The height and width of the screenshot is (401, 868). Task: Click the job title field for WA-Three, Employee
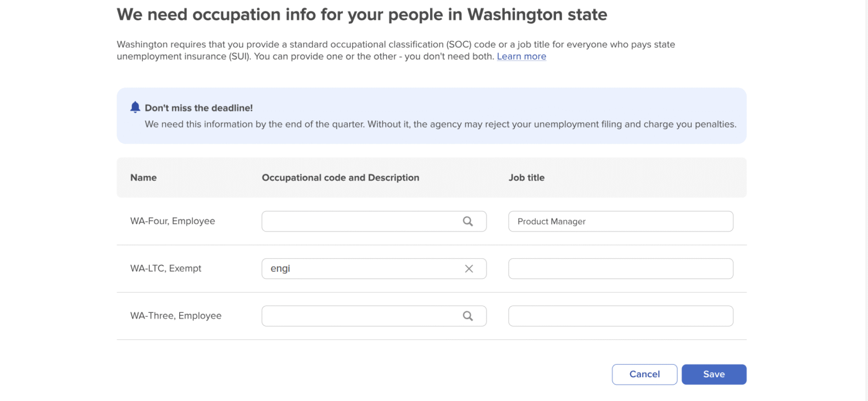(620, 316)
